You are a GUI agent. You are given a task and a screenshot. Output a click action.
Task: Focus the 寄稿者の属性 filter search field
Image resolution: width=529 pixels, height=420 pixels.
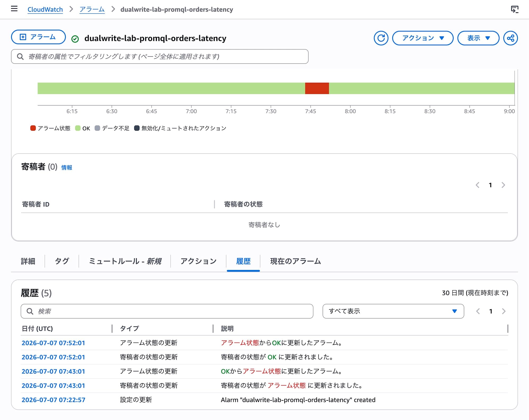(160, 56)
